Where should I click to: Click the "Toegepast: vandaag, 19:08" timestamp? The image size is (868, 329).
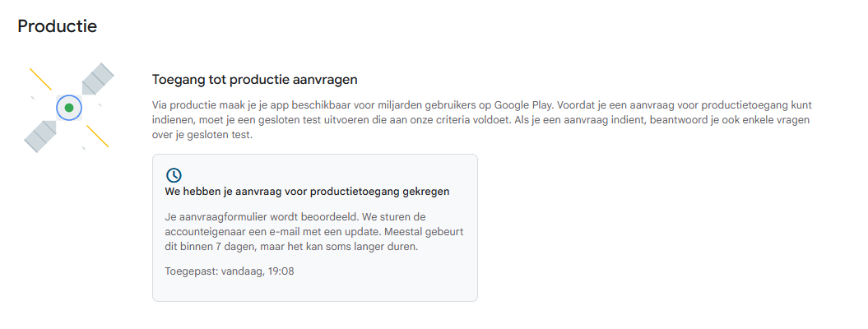coord(230,270)
